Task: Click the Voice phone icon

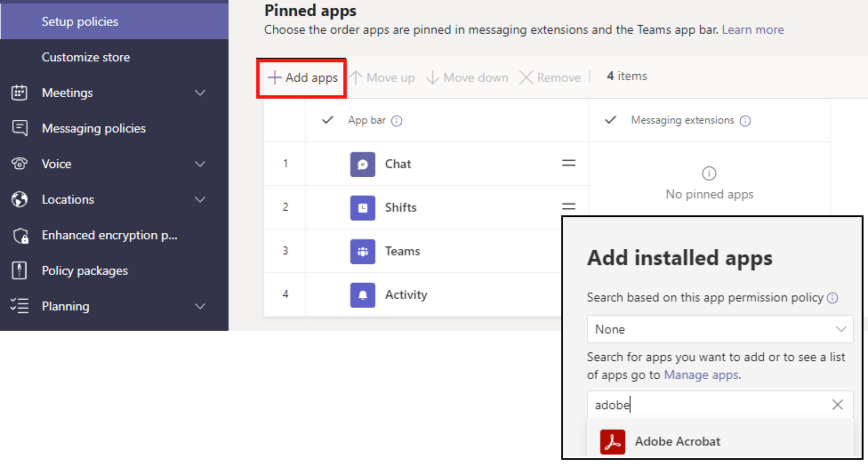Action: [x=20, y=164]
